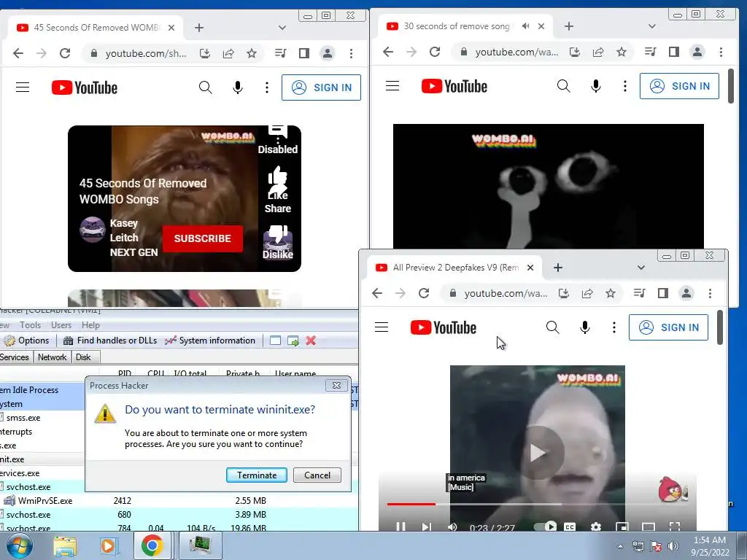
Task: Toggle the side panel in the top-right Chrome window
Action: tap(673, 52)
